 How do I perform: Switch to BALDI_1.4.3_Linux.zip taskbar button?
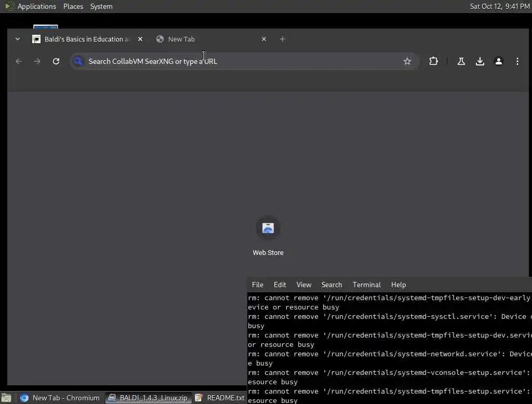pos(148,398)
